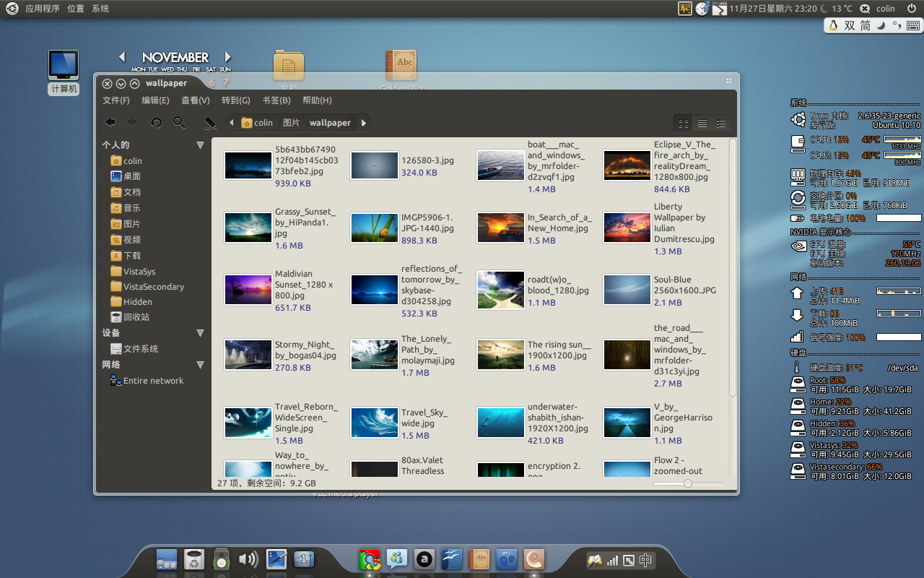The image size is (924, 578).
Task: Collapse the 个人的 sidebar section
Action: point(200,145)
